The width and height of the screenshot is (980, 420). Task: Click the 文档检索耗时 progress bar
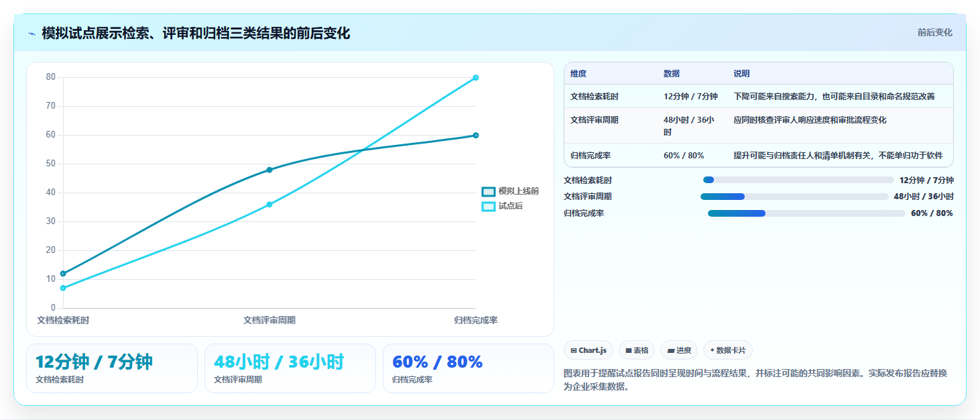coord(798,180)
